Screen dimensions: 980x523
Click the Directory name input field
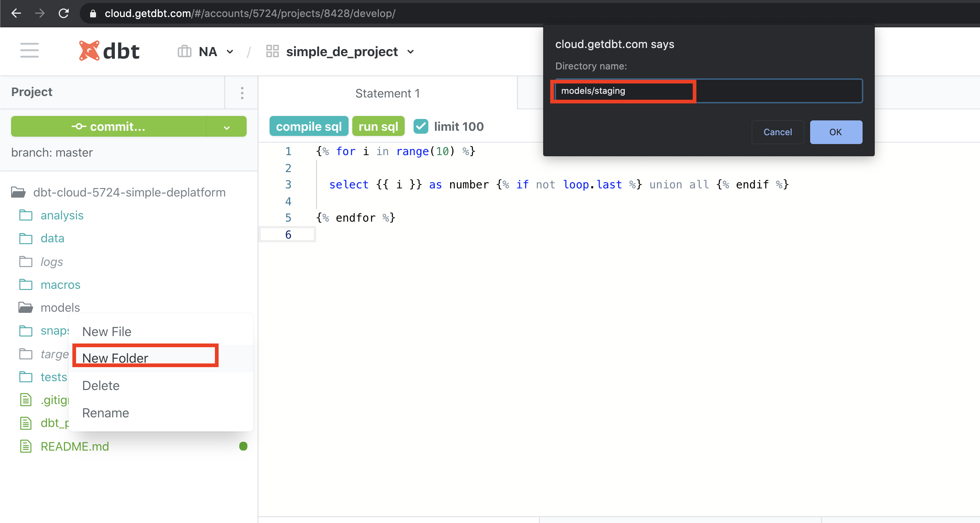pyautogui.click(x=707, y=91)
